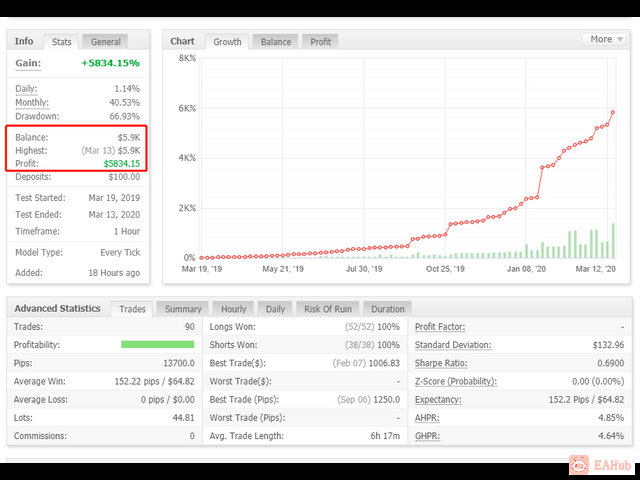Click the Deposits value $100.00
640x480 pixels.
[124, 177]
